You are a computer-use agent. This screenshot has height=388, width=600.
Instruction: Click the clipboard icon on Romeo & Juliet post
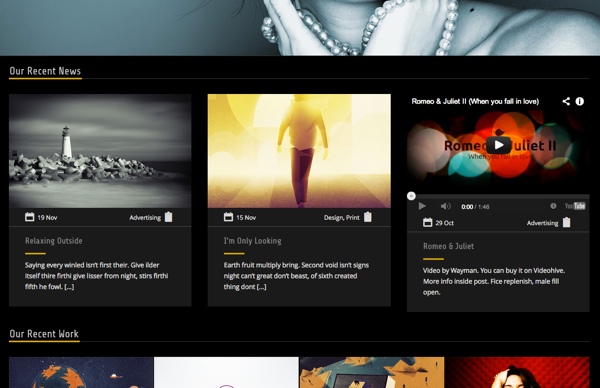pos(566,222)
